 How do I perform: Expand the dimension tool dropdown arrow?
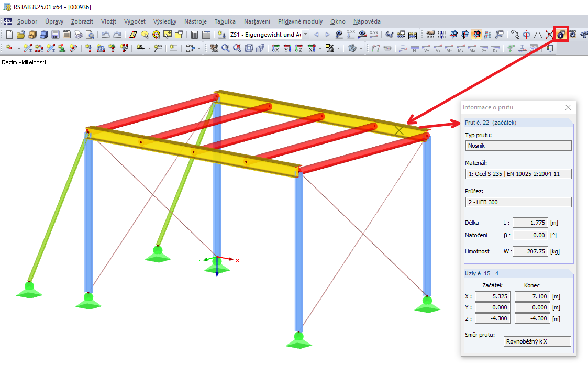tap(149, 48)
